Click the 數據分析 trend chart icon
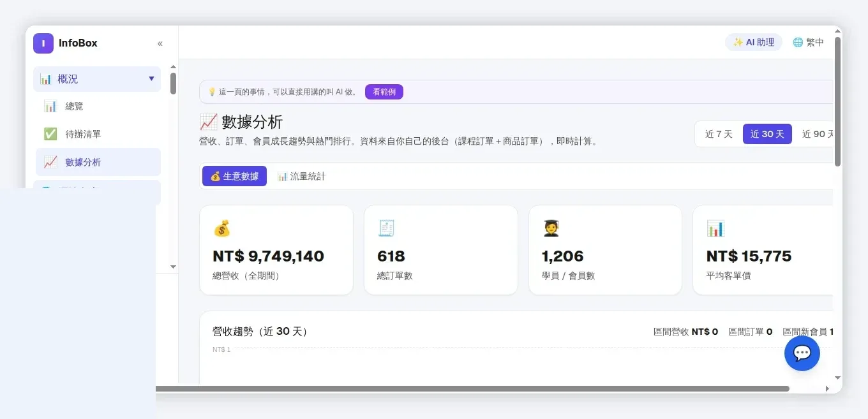Screen dimensions: 868x419 click(50, 162)
